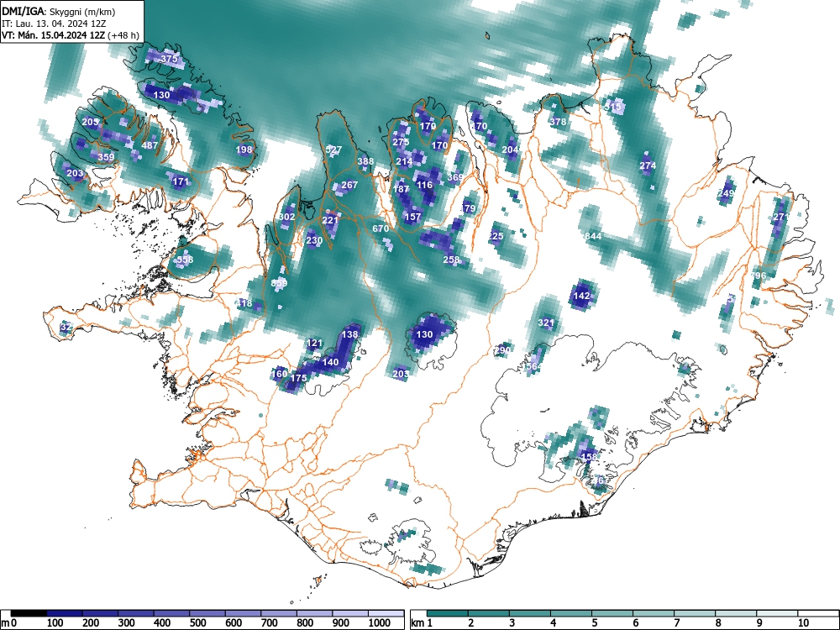Click the valid time 'VT: Mán. 15.04.2024 12Z'
The image size is (840, 630).
coord(54,35)
